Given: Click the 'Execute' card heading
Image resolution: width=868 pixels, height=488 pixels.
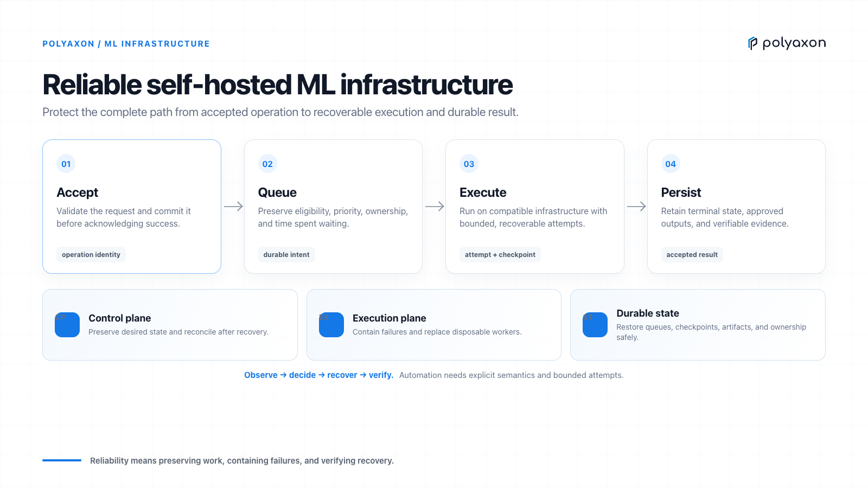Looking at the screenshot, I should [x=483, y=192].
